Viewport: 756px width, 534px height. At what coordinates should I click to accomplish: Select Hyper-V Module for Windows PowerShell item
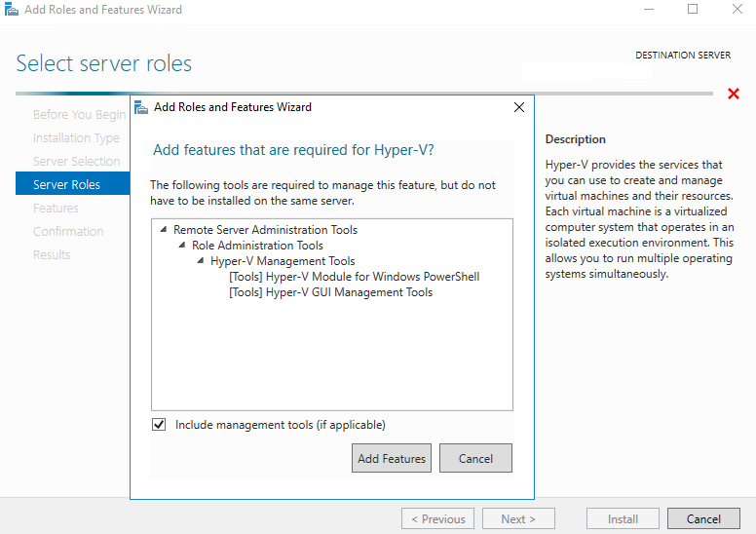(x=354, y=277)
